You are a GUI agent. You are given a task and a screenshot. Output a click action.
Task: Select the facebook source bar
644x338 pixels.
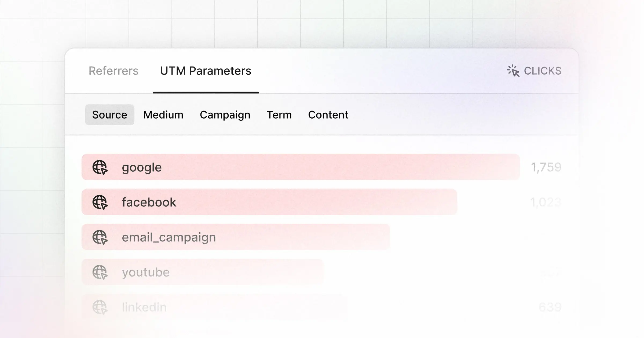pos(268,202)
